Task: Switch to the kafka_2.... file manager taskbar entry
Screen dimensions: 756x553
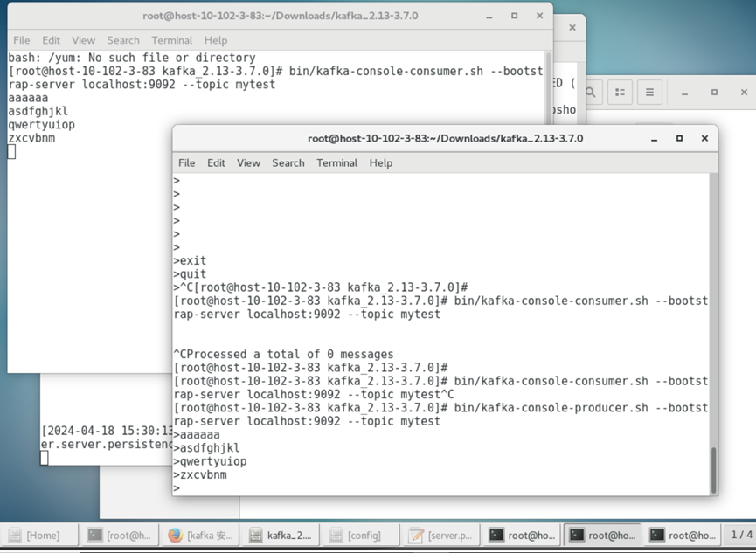Action: click(281, 536)
